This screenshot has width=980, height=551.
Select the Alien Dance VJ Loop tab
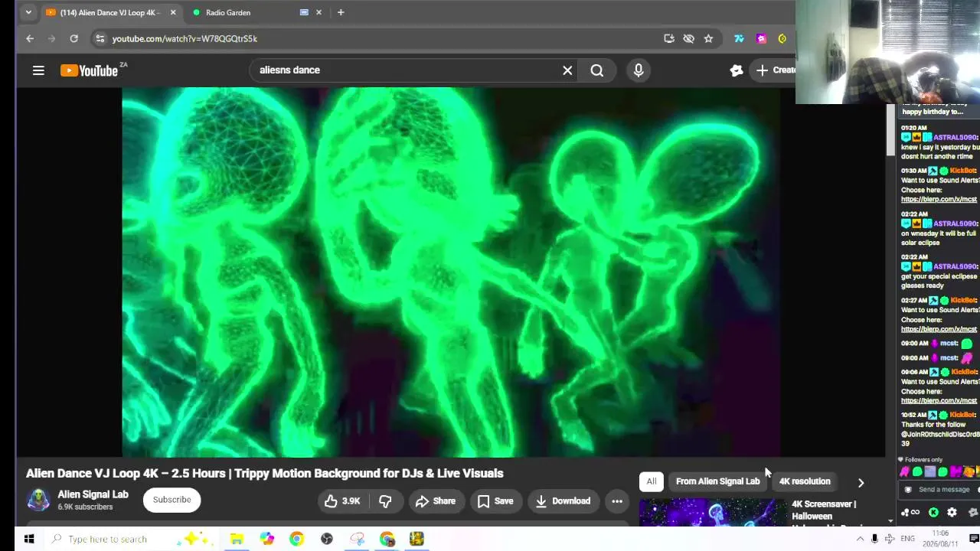point(108,12)
